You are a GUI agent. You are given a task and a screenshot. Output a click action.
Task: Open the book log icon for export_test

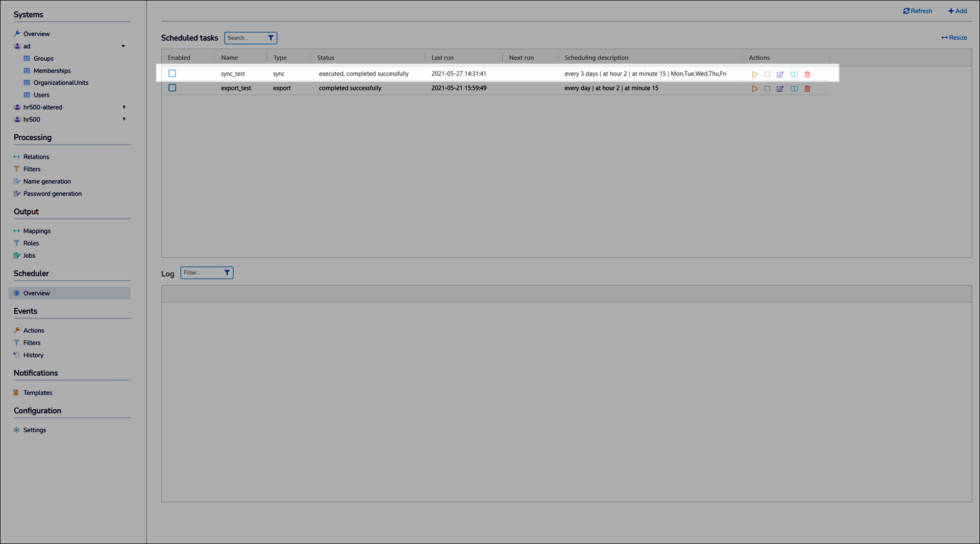pos(794,89)
